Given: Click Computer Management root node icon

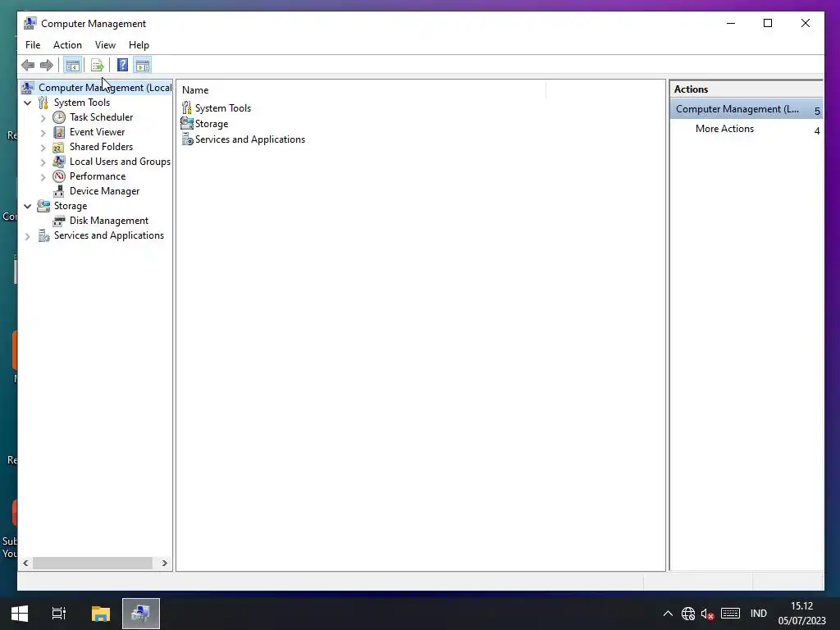Looking at the screenshot, I should pyautogui.click(x=28, y=87).
